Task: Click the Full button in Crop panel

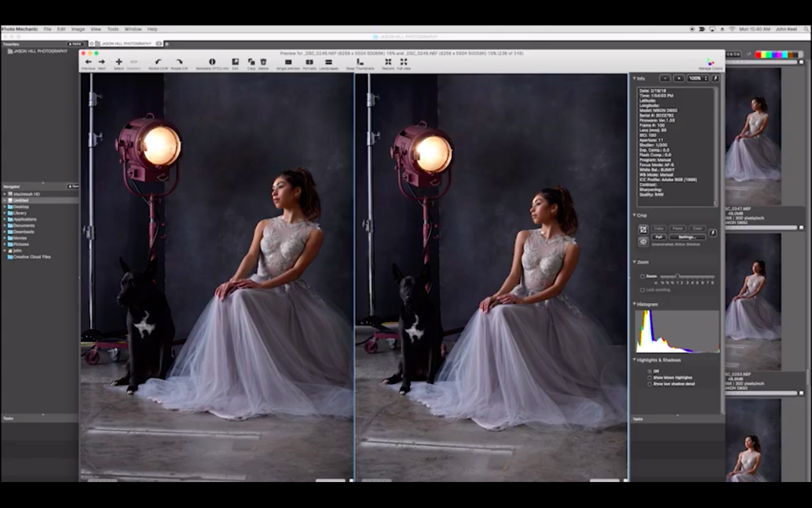Action: (659, 237)
